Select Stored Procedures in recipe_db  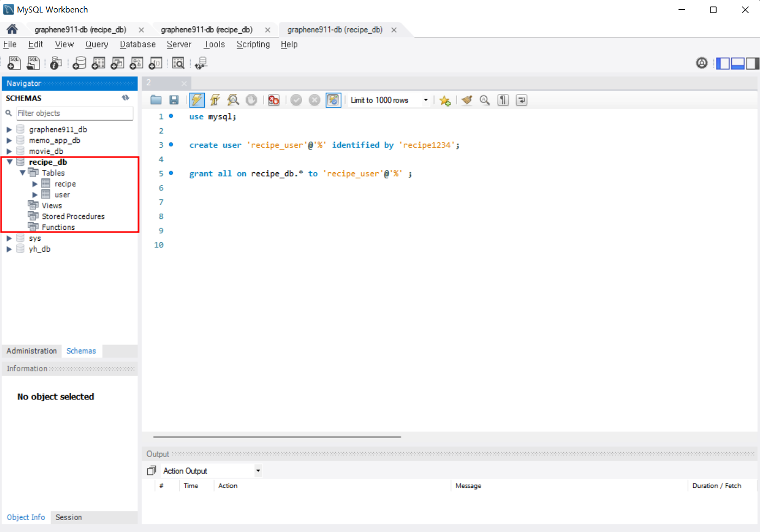coord(73,216)
